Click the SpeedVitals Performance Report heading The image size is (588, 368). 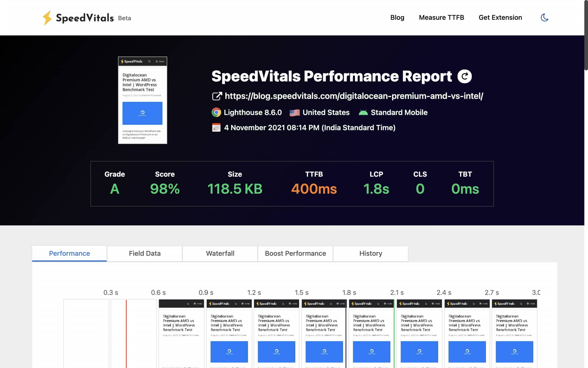(332, 76)
